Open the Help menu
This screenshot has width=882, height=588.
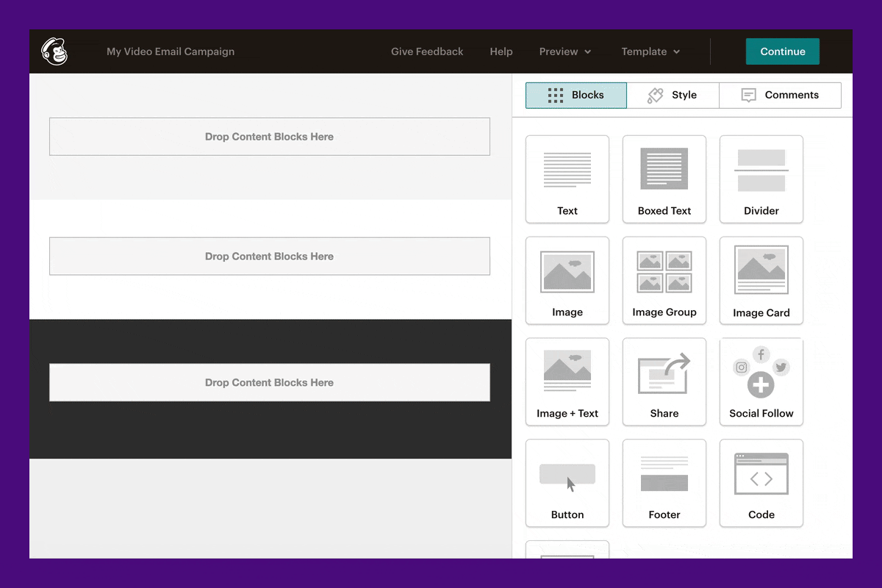(501, 51)
